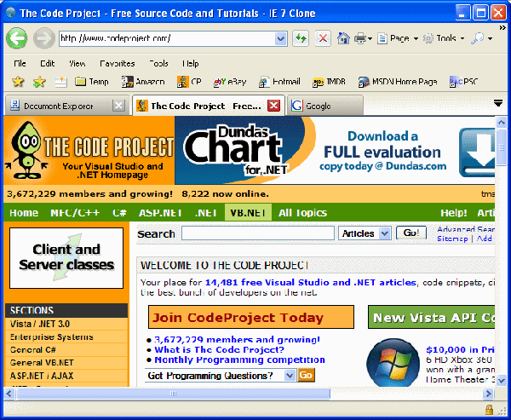Image resolution: width=511 pixels, height=420 pixels.
Task: Switch to the Document Explorer tab
Action: [59, 106]
